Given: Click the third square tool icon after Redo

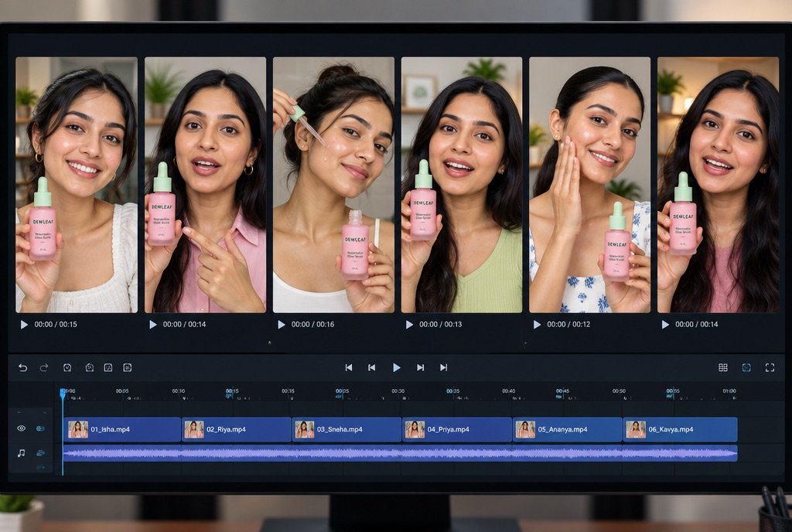Looking at the screenshot, I should tap(108, 367).
